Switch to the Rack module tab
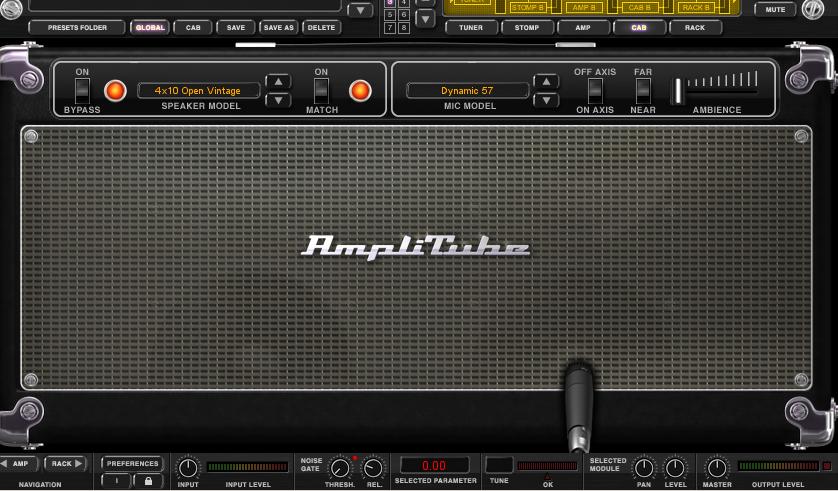This screenshot has height=491, width=838. (695, 27)
